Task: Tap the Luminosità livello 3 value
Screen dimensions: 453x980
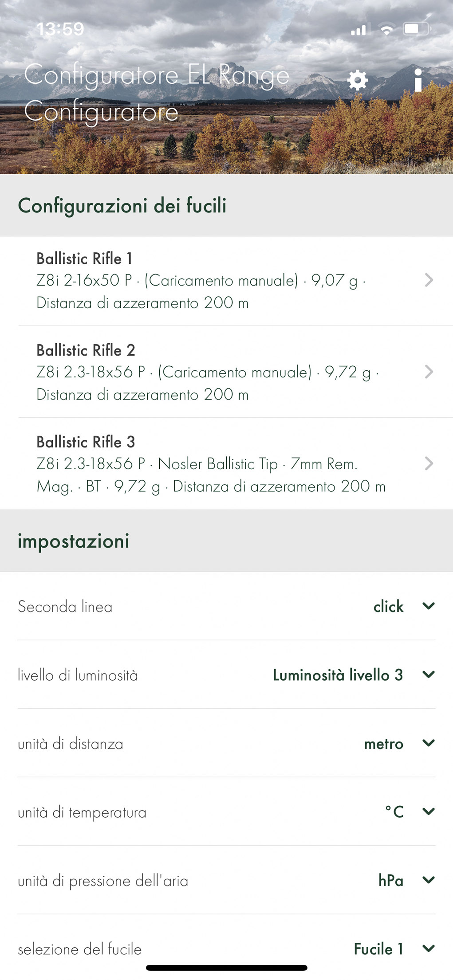Action: [338, 675]
